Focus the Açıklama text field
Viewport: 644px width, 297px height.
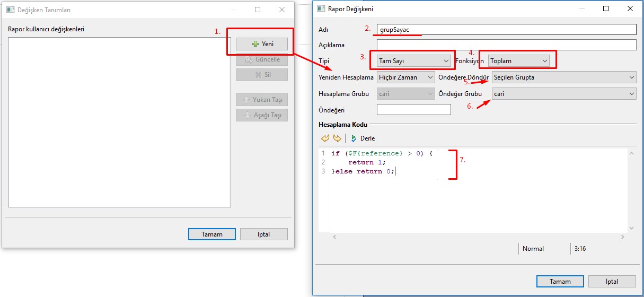[x=506, y=45]
